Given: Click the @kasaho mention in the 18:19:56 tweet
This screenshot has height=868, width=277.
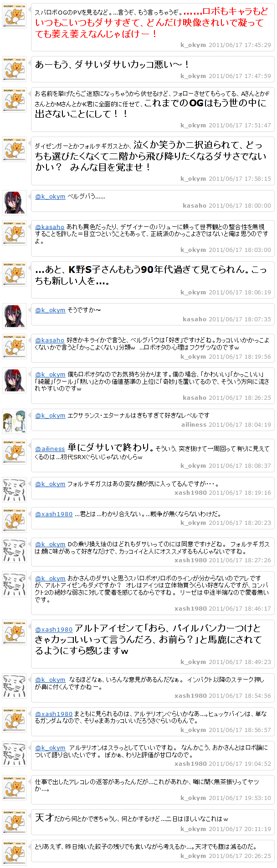Looking at the screenshot, I should coord(50,340).
